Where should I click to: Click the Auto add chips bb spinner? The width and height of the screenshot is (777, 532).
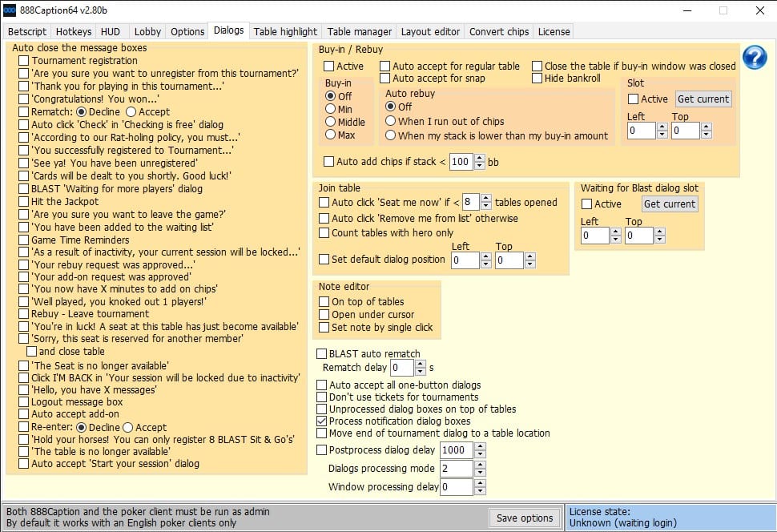pos(480,162)
